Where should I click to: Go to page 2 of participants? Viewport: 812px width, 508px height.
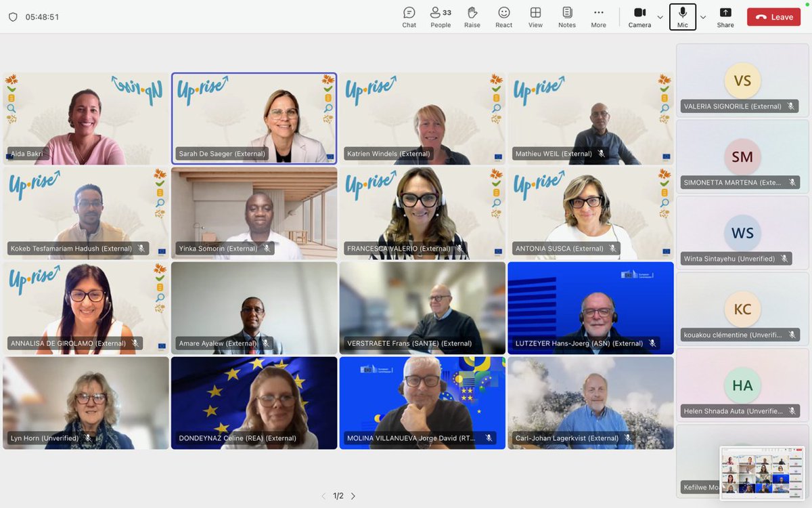(x=353, y=496)
